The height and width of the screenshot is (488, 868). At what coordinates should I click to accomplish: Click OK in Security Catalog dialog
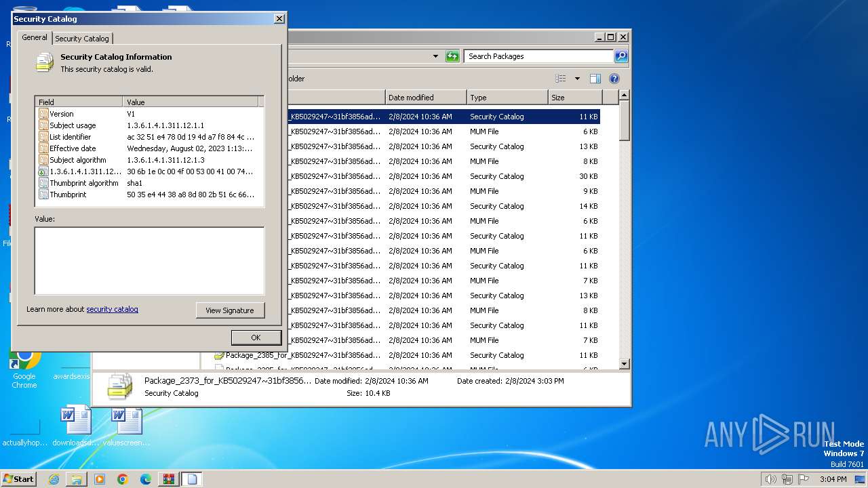point(256,338)
